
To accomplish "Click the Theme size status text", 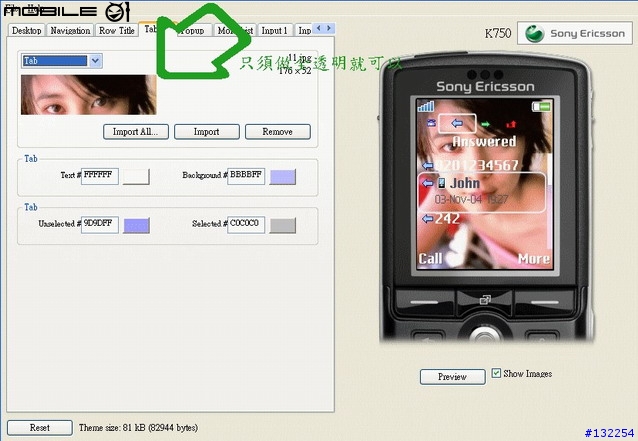I will tap(138, 428).
